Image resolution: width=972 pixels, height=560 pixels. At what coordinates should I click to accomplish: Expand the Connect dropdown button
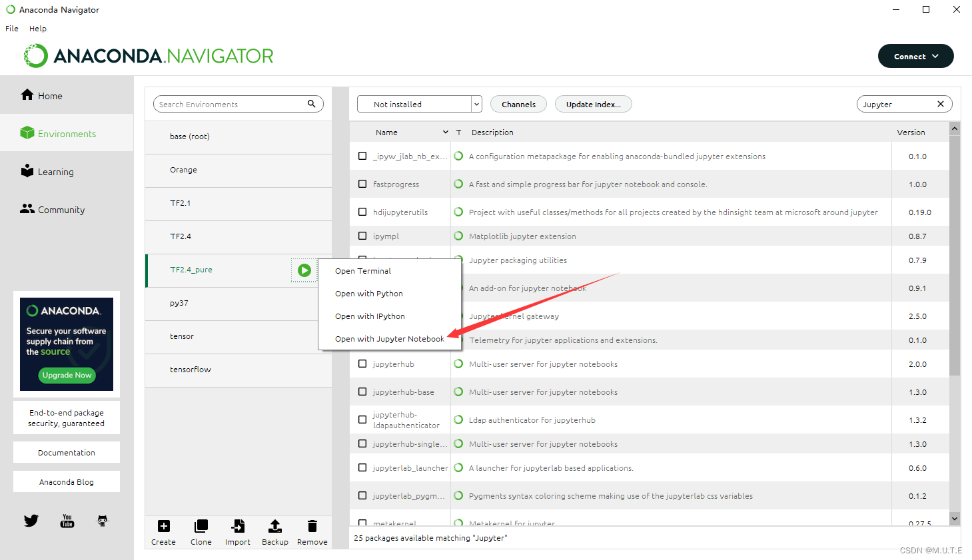tap(915, 56)
